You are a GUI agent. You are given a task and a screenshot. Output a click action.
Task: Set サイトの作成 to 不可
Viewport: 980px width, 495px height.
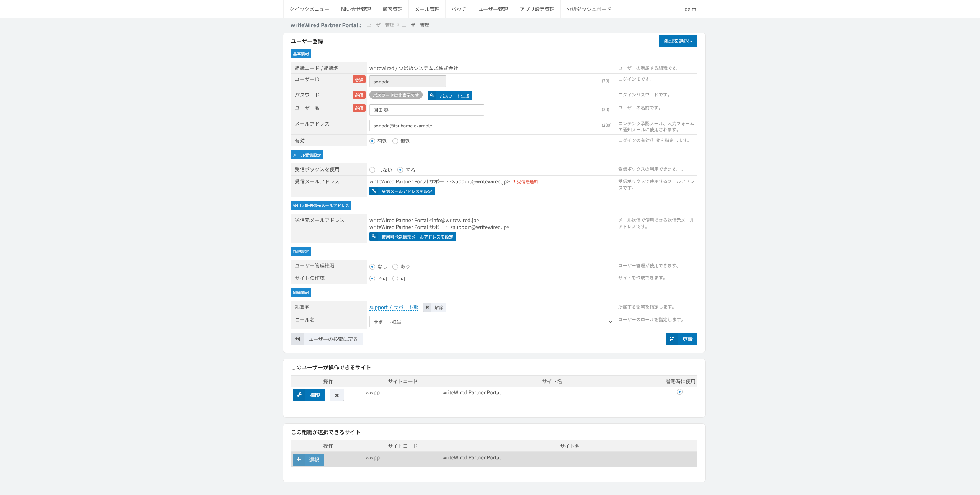coord(372,279)
